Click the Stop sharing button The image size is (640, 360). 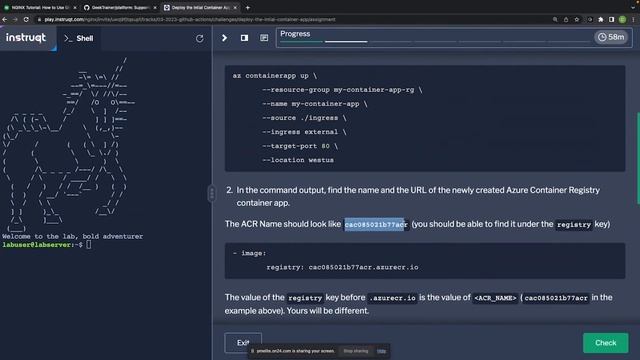[356, 351]
